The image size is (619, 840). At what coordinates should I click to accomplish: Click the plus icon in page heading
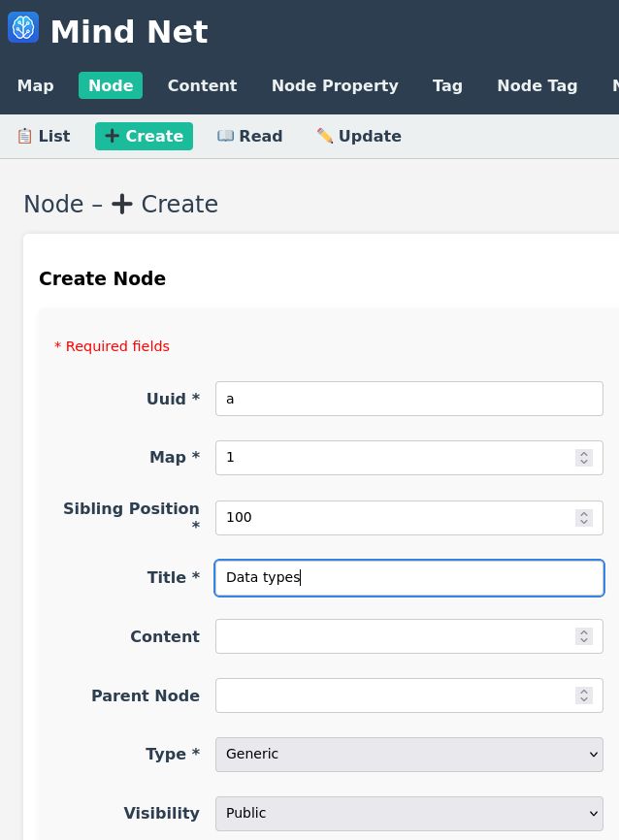(x=122, y=204)
